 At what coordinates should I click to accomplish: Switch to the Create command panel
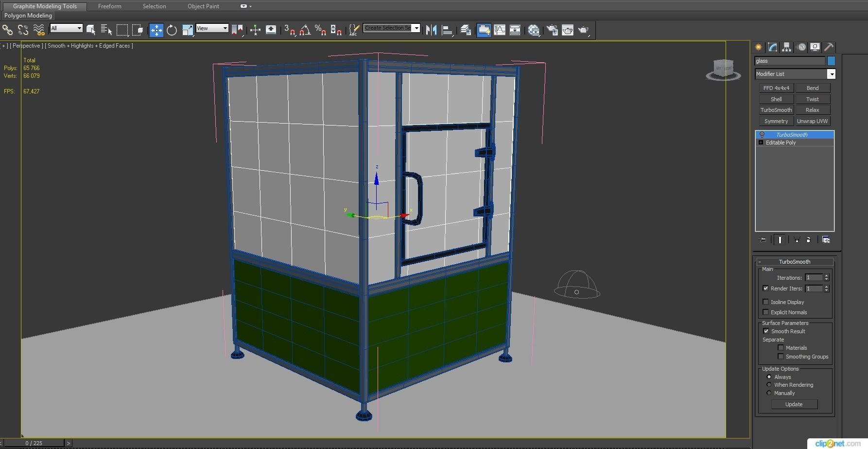click(758, 47)
